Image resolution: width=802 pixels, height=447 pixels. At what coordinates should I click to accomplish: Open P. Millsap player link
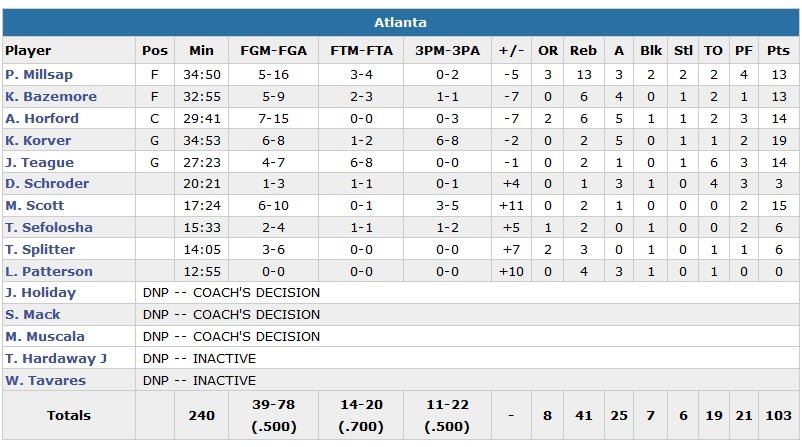(39, 75)
